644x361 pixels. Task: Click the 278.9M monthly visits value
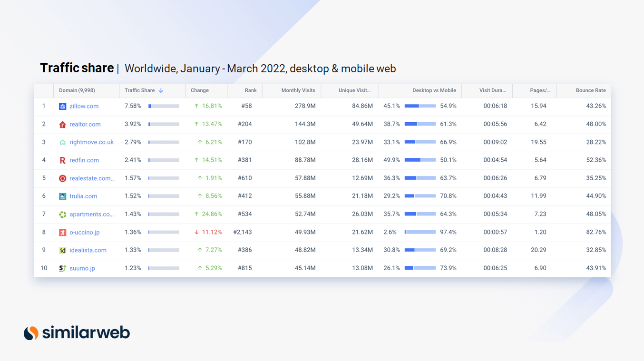pos(305,106)
